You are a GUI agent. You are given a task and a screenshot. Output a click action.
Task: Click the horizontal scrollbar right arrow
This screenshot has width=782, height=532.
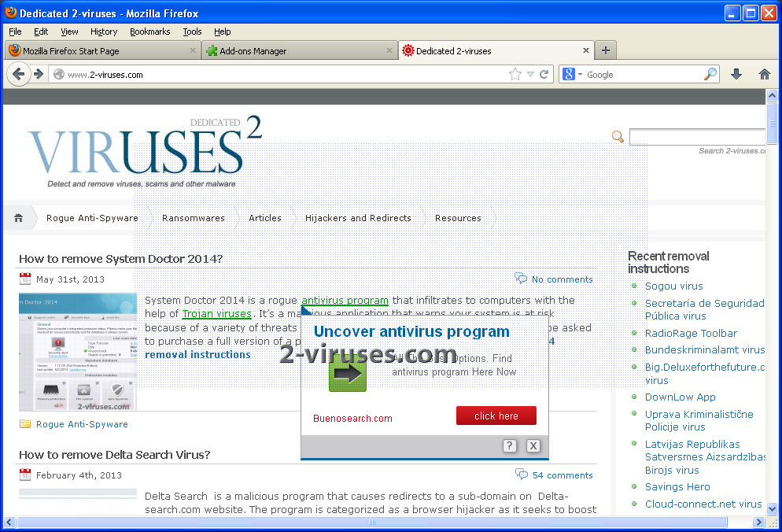758,522
